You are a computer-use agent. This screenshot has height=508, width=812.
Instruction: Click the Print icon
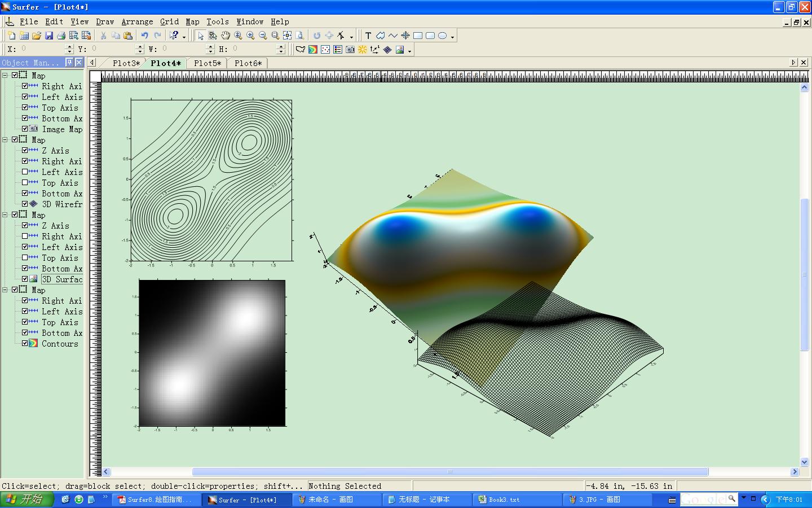(61, 36)
